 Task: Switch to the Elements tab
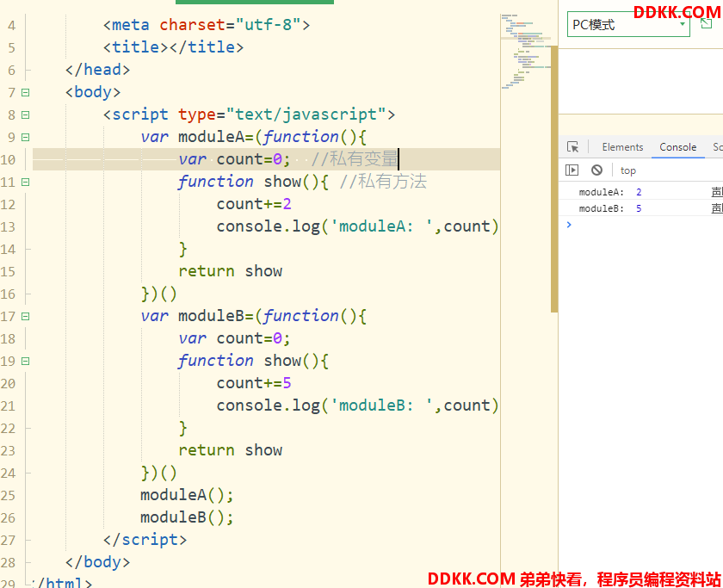622,147
